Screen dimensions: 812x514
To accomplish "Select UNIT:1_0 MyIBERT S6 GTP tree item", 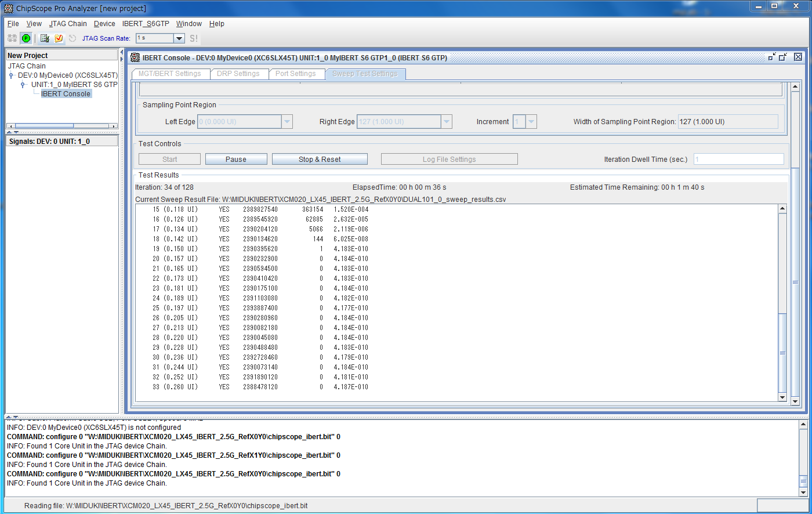I will (74, 85).
